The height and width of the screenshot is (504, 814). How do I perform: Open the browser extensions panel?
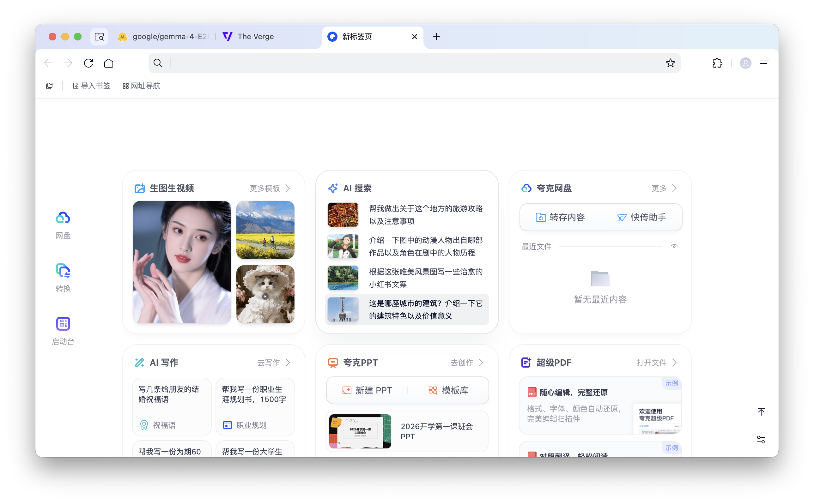717,63
